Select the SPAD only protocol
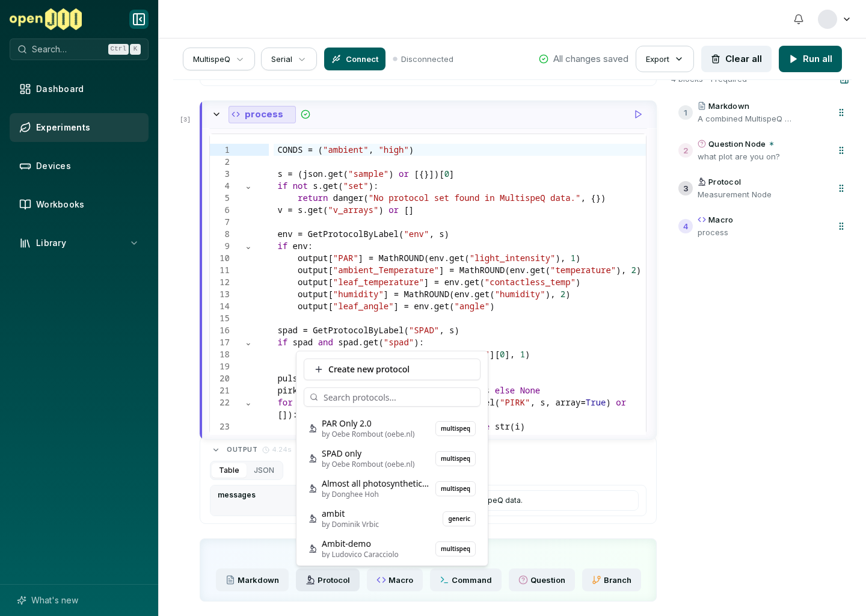The height and width of the screenshot is (616, 866). [x=392, y=458]
